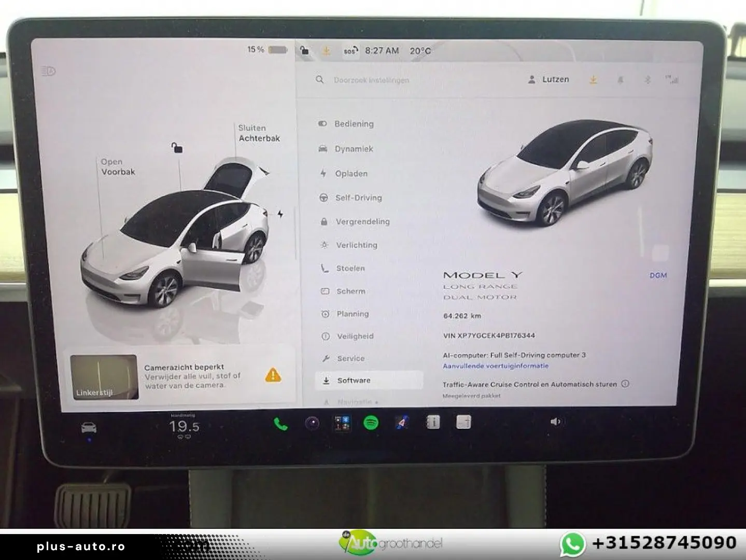The image size is (746, 560).
Task: Tap the lock icon in status bar
Action: [305, 50]
